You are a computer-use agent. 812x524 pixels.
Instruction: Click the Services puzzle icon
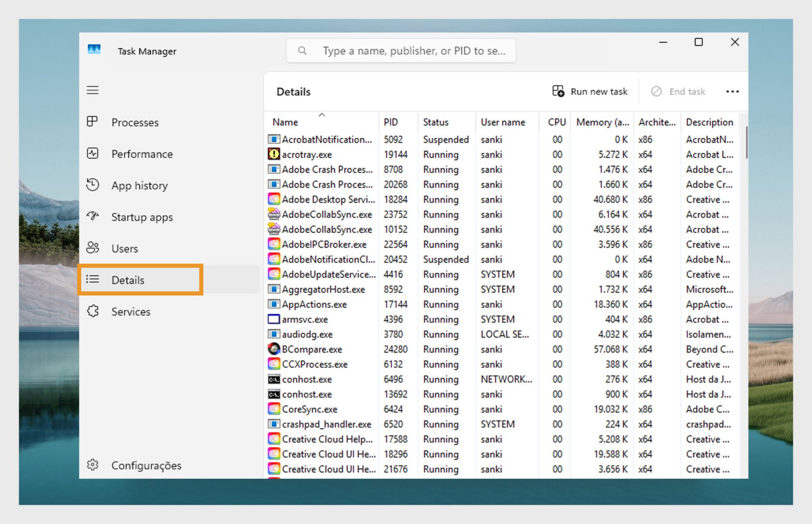click(92, 311)
